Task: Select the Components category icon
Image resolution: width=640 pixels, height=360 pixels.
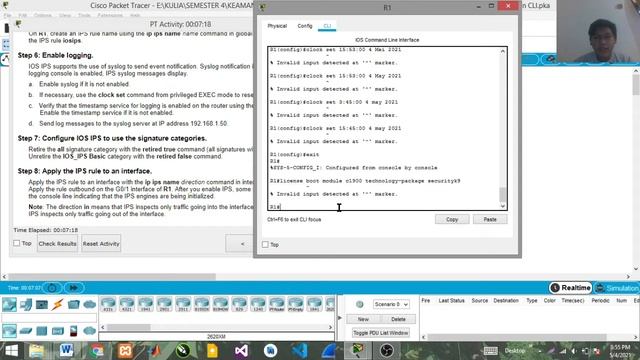Action: (42, 304)
